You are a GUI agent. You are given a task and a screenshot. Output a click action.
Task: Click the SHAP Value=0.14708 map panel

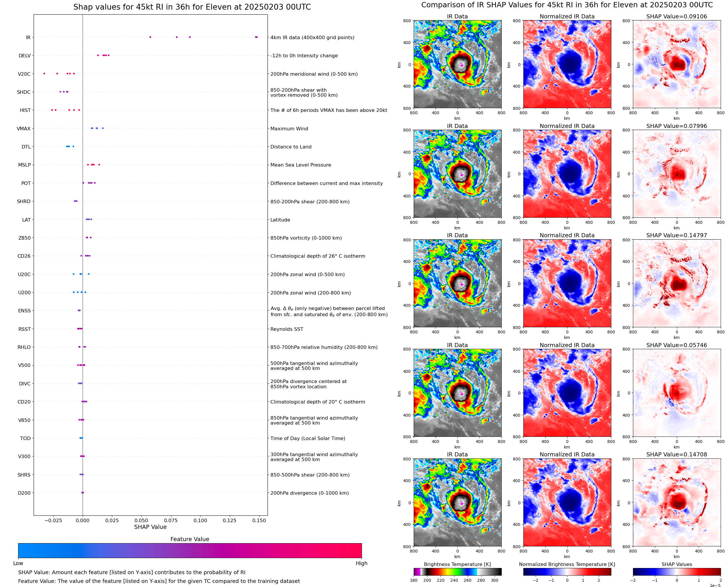676,503
